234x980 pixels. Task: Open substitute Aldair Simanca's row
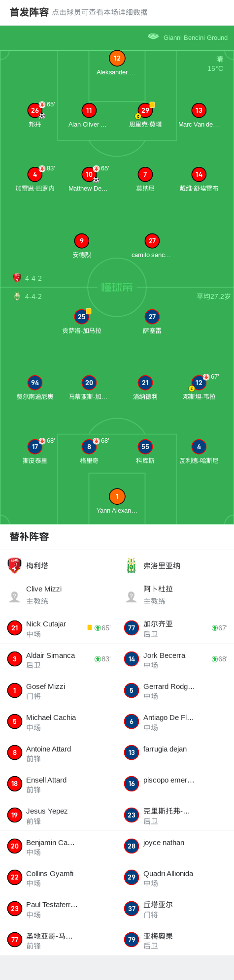59,659
